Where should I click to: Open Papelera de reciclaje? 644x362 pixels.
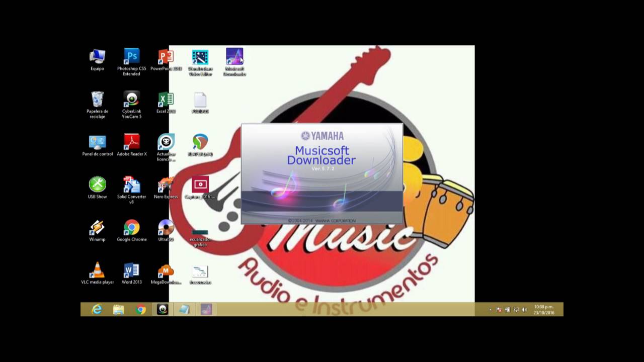[x=97, y=105]
